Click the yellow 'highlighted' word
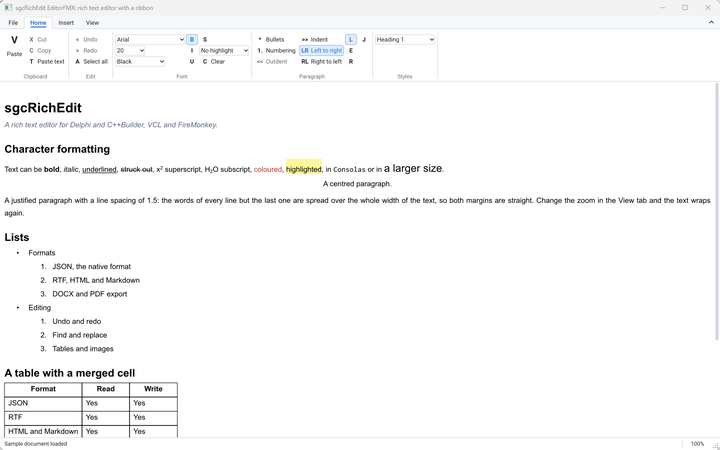 pyautogui.click(x=304, y=169)
